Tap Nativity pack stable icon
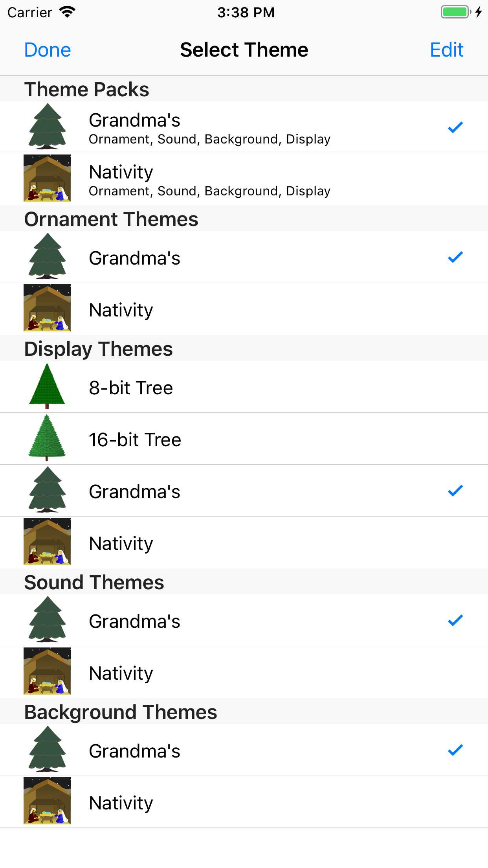The height and width of the screenshot is (868, 488). click(47, 178)
